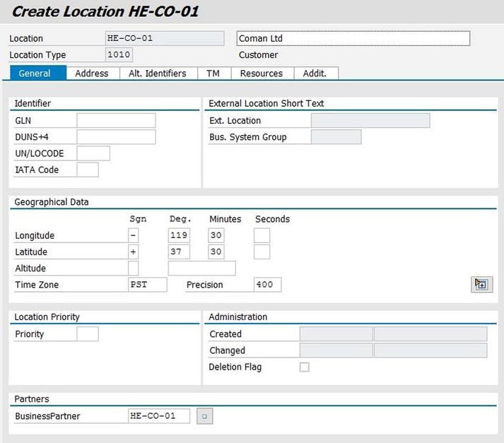Image resolution: width=504 pixels, height=443 pixels.
Task: Click the small button next to BusinessPartner field
Action: click(204, 416)
